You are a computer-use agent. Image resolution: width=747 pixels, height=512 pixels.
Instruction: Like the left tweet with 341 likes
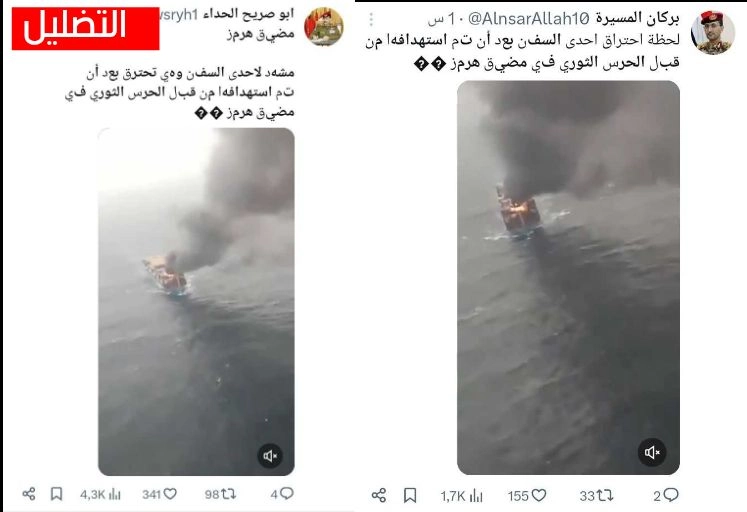(159, 494)
